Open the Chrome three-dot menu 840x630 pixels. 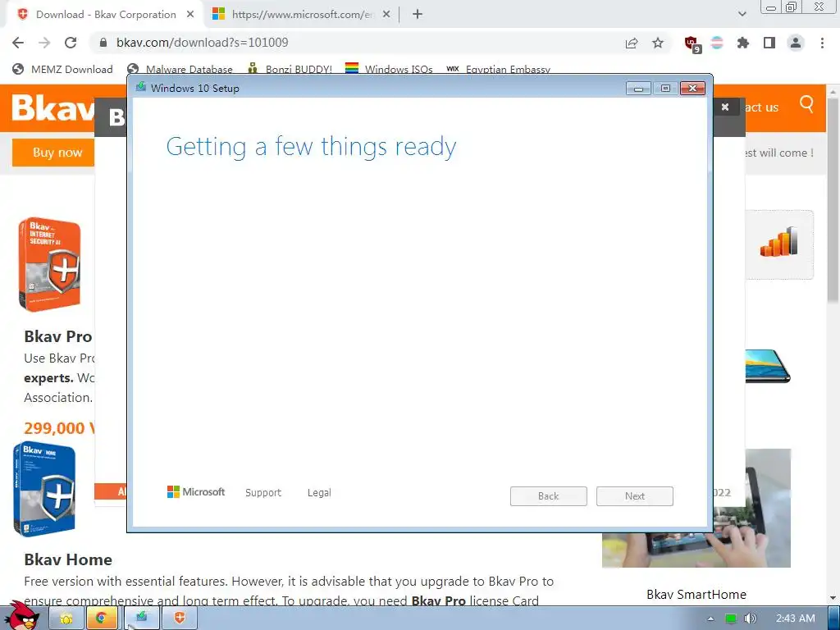coord(822,43)
